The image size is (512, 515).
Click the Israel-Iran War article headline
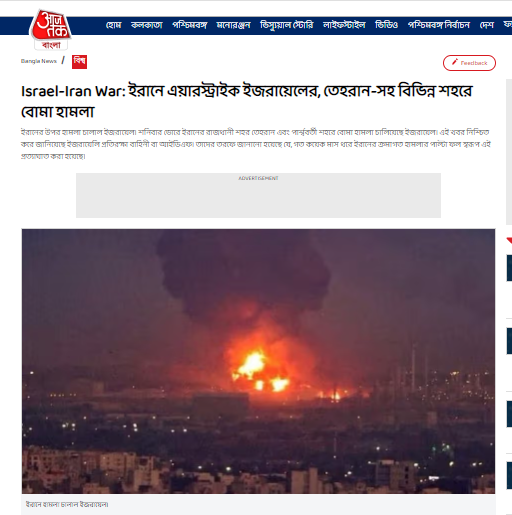pyautogui.click(x=247, y=101)
